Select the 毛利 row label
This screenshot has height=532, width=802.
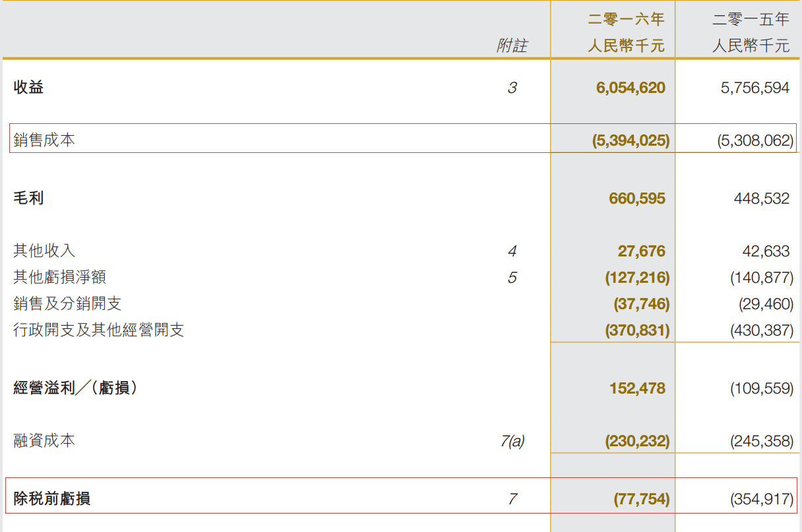(x=25, y=196)
